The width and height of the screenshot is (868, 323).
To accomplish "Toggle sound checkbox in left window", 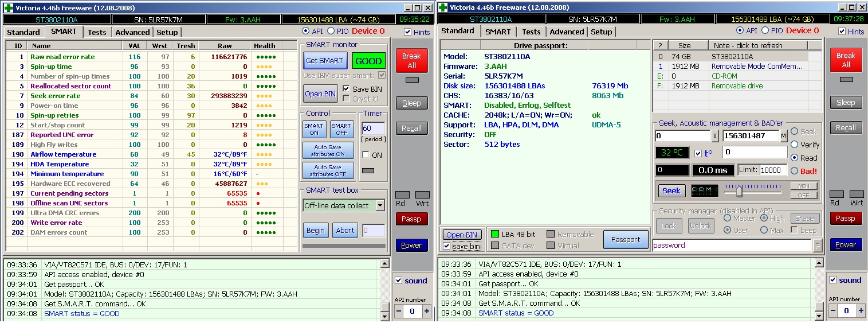I will pyautogui.click(x=399, y=281).
